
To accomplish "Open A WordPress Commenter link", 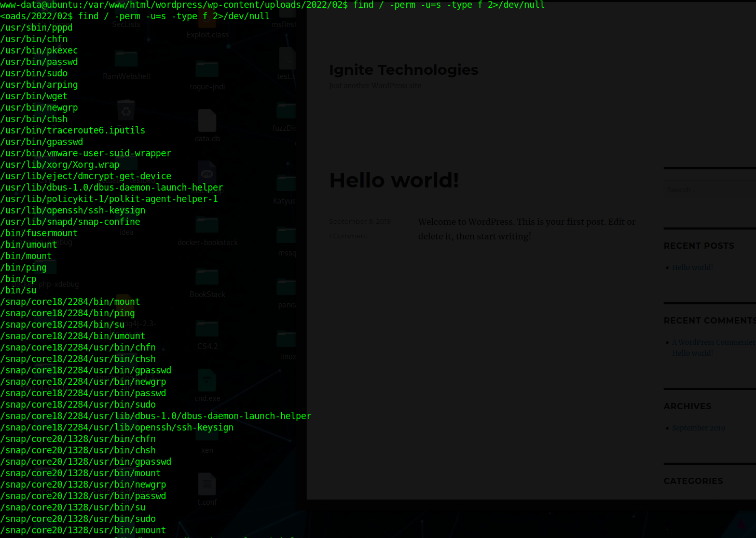I will click(x=713, y=342).
